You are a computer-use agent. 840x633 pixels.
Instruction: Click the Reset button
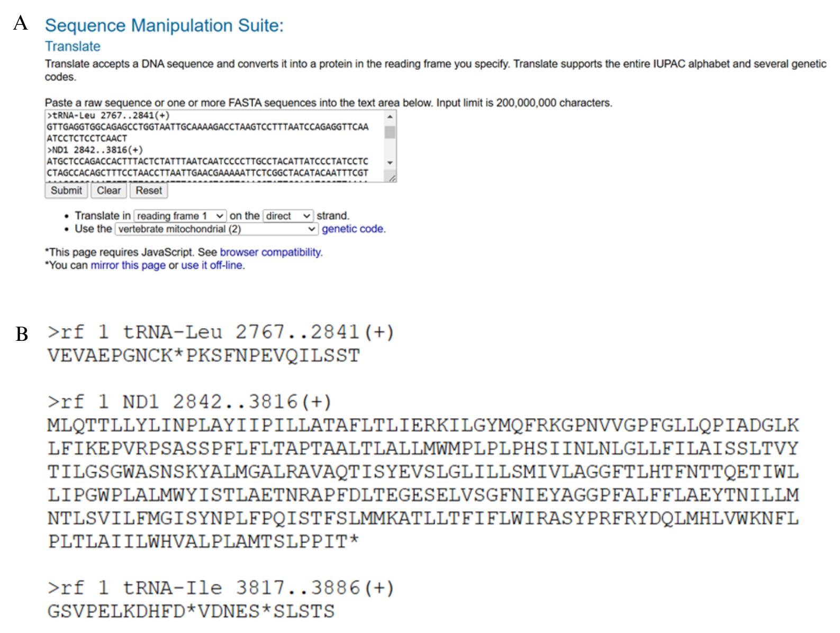click(x=149, y=191)
